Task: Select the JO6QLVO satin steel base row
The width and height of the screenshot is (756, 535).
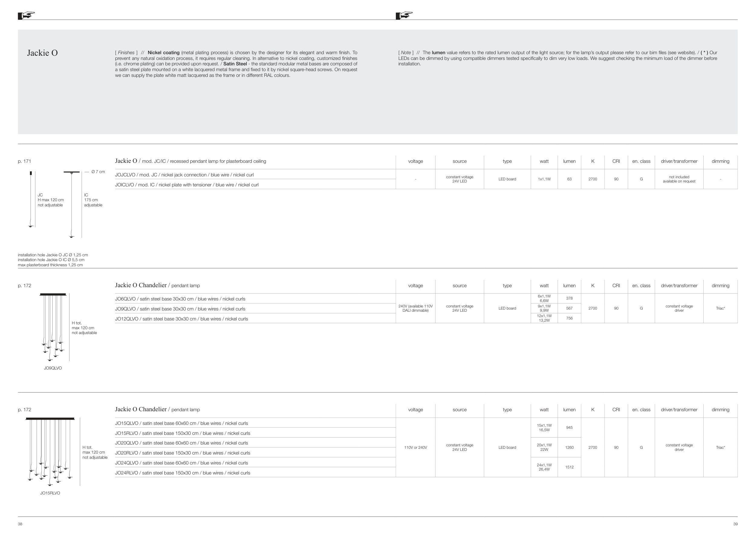Action: 180,299
